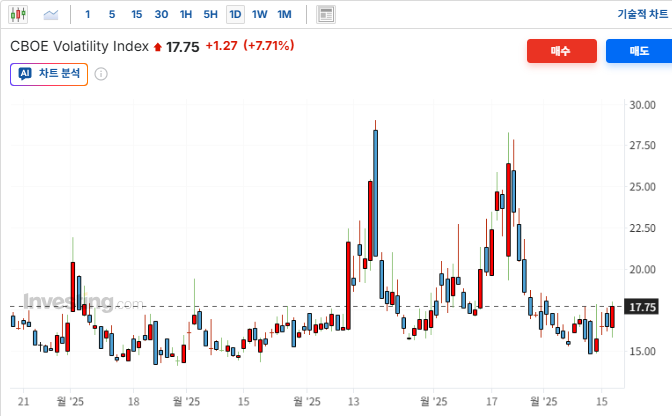This screenshot has height=416, width=672.
Task: Click the 15.00 price axis label
Action: 642,351
